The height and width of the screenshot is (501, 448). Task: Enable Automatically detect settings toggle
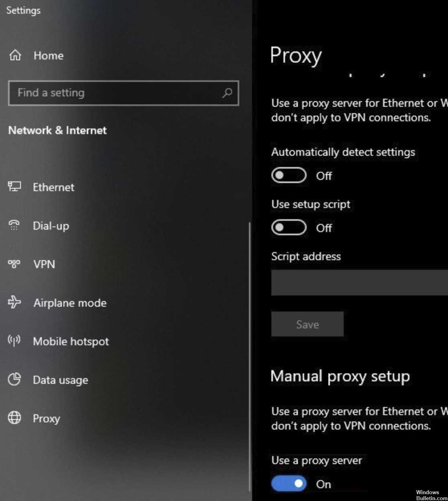[289, 175]
